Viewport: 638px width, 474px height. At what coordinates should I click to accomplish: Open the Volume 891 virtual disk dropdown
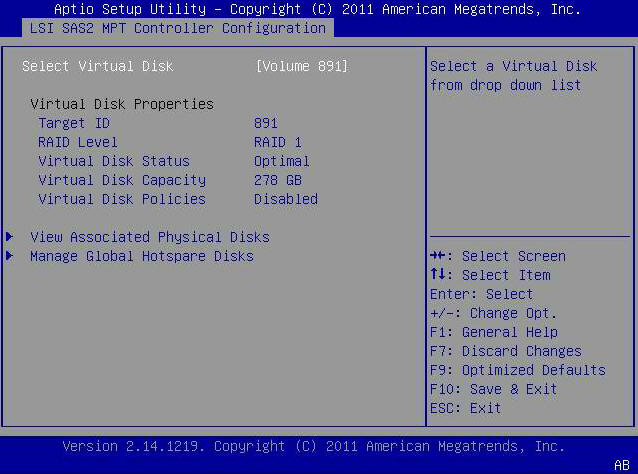pos(302,66)
